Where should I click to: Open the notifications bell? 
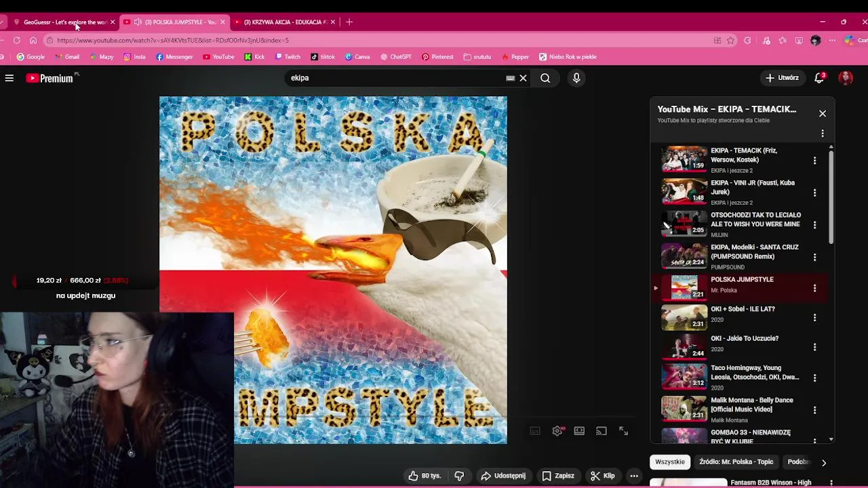tap(819, 78)
